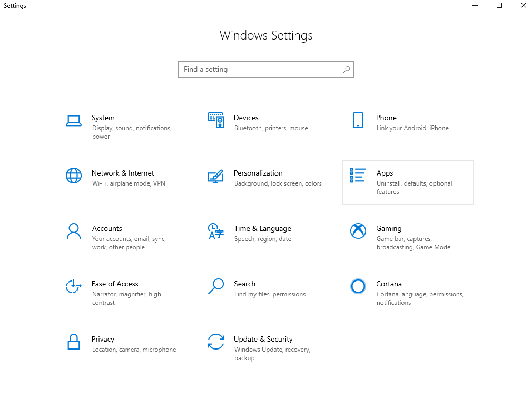Select the Phone icon
Image resolution: width=532 pixels, height=397 pixels.
(x=358, y=120)
